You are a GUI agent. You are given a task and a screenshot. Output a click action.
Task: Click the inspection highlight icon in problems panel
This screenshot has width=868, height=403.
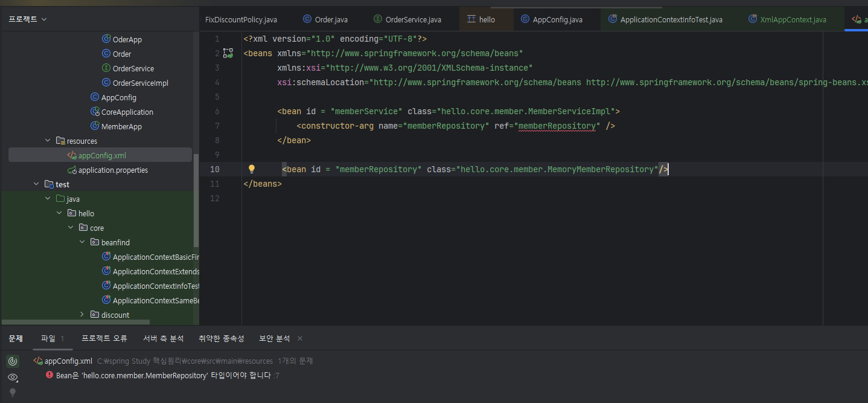pos(12,361)
